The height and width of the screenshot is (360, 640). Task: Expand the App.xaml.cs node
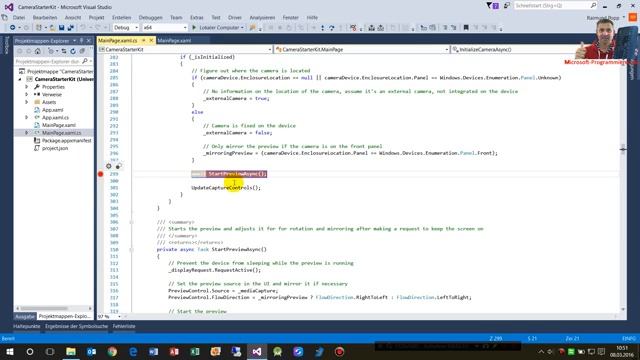27,118
